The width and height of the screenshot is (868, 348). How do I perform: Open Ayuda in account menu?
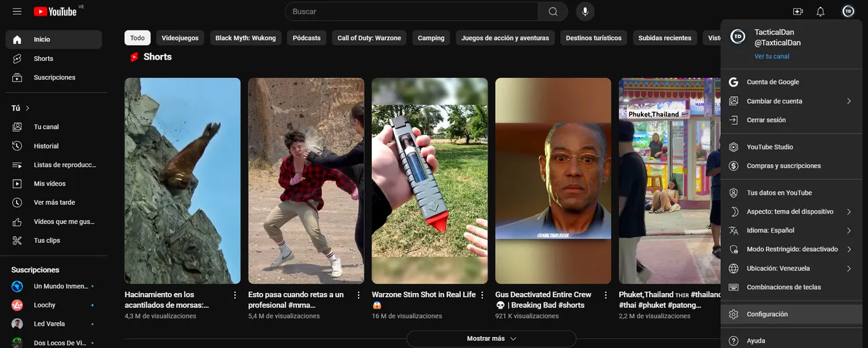(791, 341)
